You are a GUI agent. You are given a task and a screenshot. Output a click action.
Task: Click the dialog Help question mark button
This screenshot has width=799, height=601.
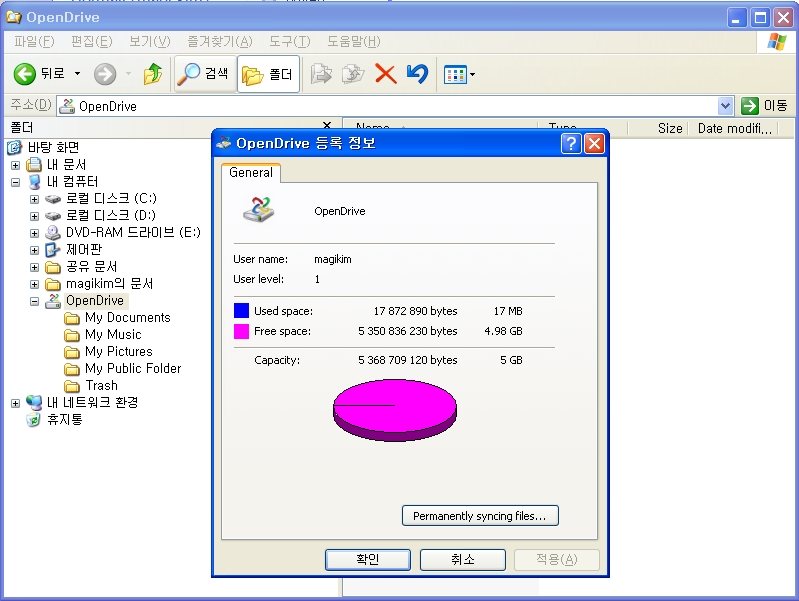[571, 144]
